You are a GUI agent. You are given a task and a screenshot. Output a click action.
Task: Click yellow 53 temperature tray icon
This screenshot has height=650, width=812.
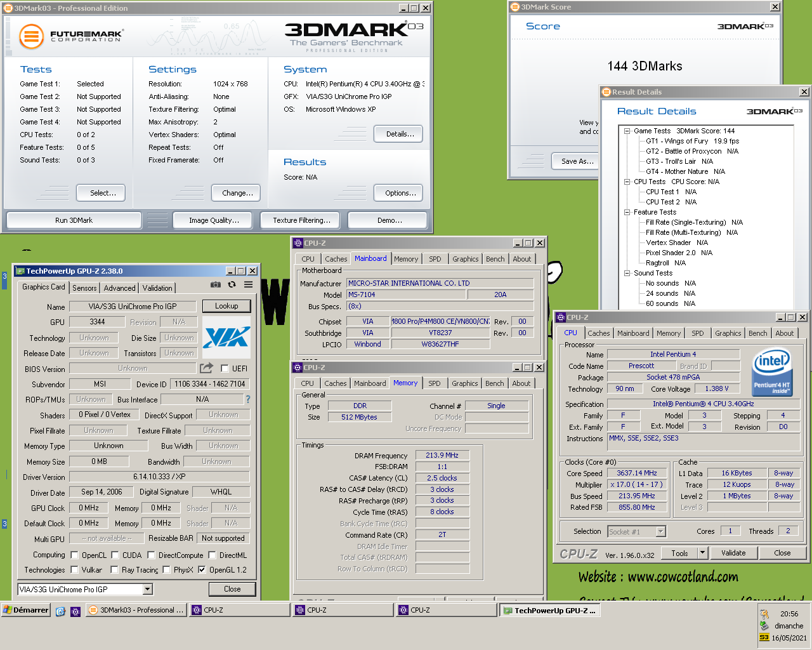click(764, 638)
